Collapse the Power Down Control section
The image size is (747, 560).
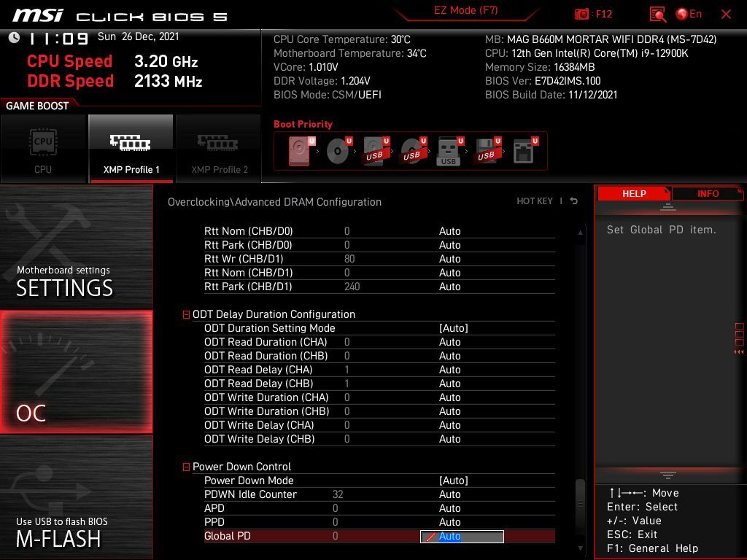click(186, 467)
